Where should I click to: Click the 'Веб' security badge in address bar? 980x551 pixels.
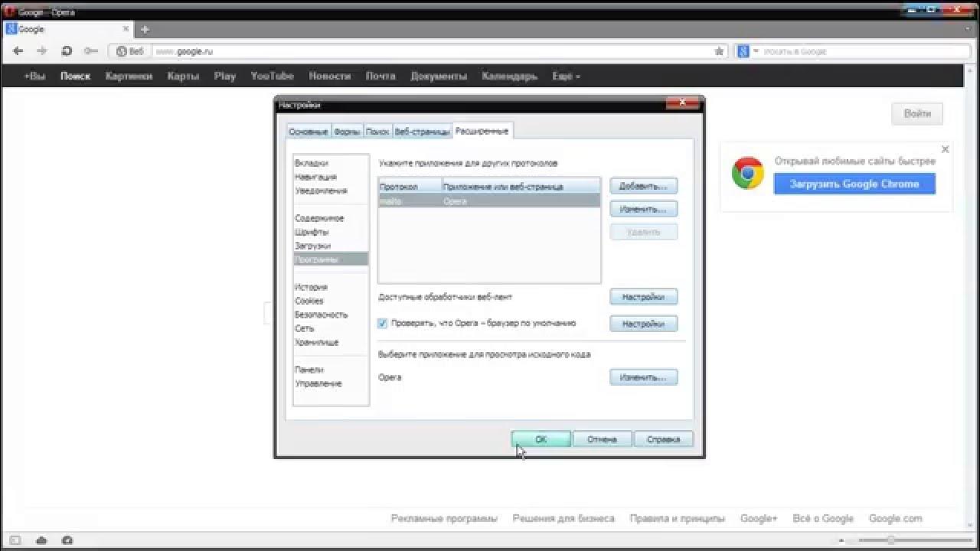[x=130, y=51]
